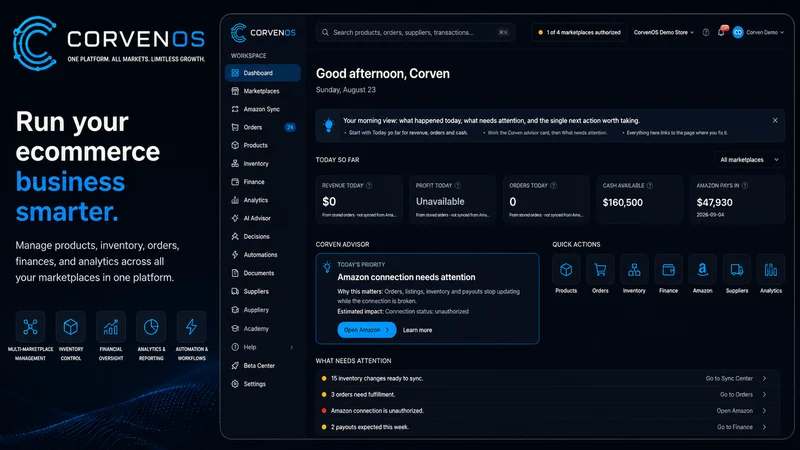Follow the Go to Orders link
The height and width of the screenshot is (450, 800).
(736, 394)
